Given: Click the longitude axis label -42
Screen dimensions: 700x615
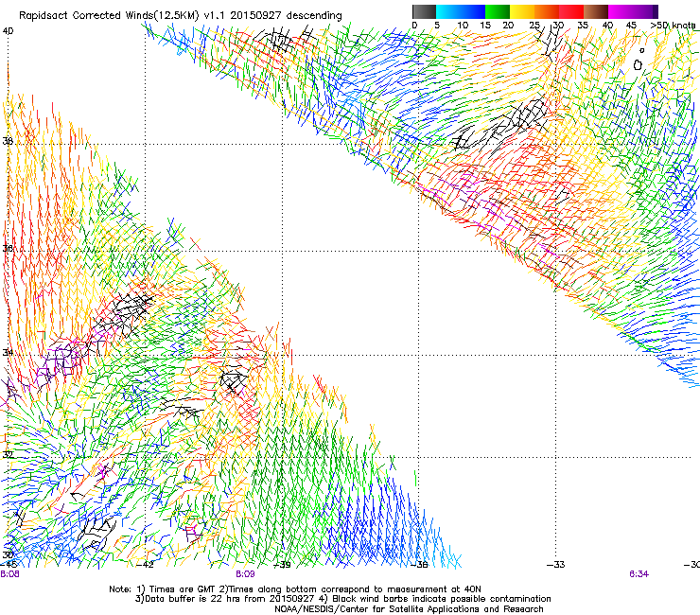Looking at the screenshot, I should point(145,565).
